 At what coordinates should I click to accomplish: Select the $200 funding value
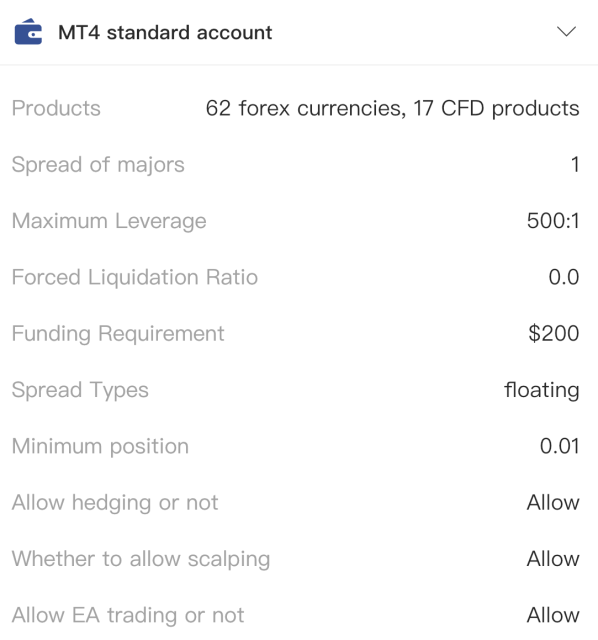click(x=554, y=333)
